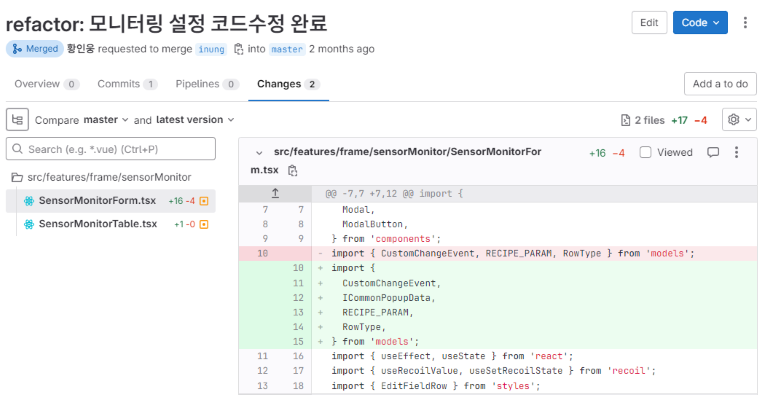Switch to the Pipelines tab
Viewport: 760px width, 395px height.
pos(207,84)
